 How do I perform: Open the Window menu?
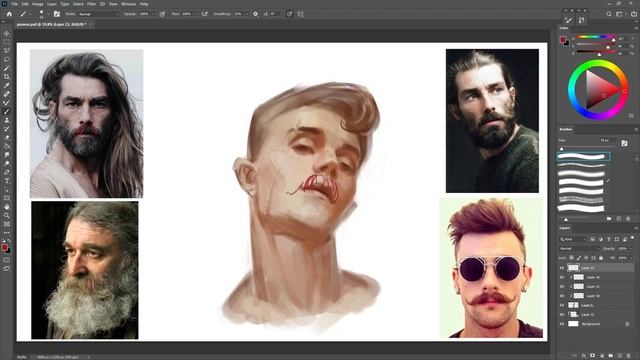coord(128,4)
